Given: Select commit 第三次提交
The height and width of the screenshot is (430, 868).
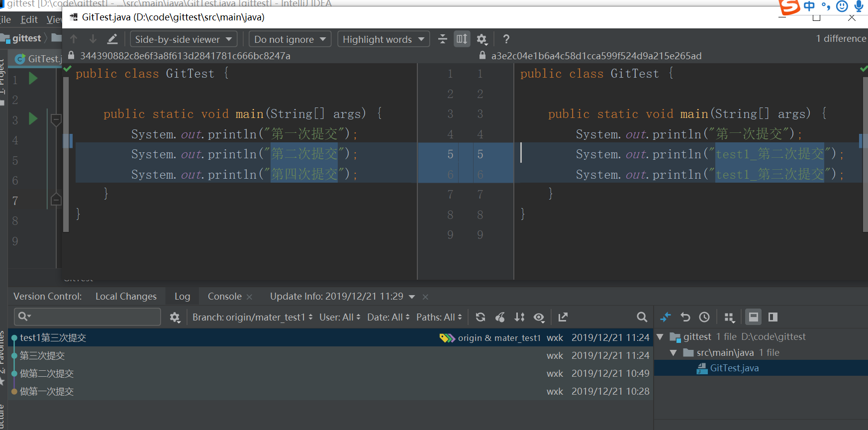Looking at the screenshot, I should (330, 355).
